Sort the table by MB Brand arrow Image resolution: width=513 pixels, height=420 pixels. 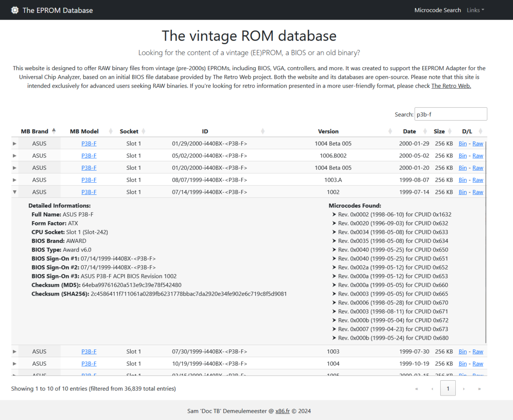pos(54,130)
